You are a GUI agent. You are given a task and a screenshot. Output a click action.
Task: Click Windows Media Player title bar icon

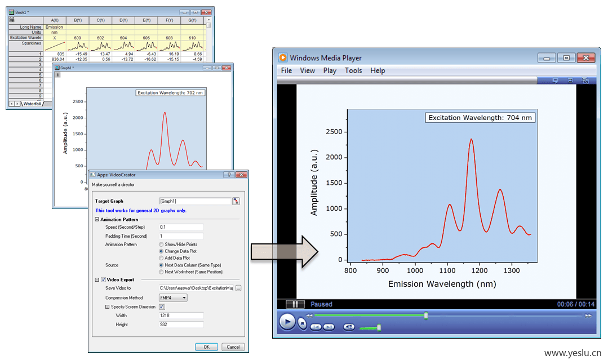coord(283,58)
